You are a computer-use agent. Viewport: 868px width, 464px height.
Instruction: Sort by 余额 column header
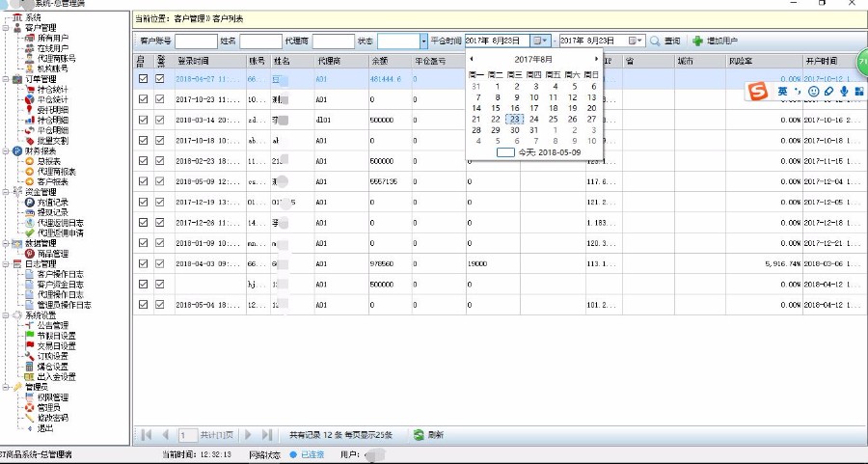391,61
